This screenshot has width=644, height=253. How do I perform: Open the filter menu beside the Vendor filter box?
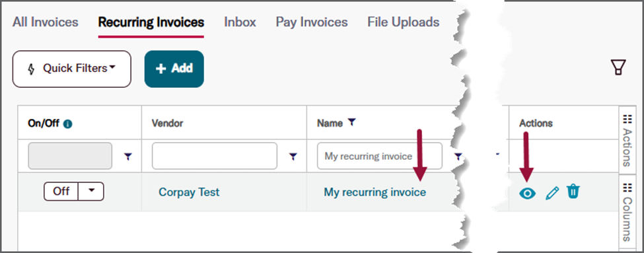coord(293,156)
